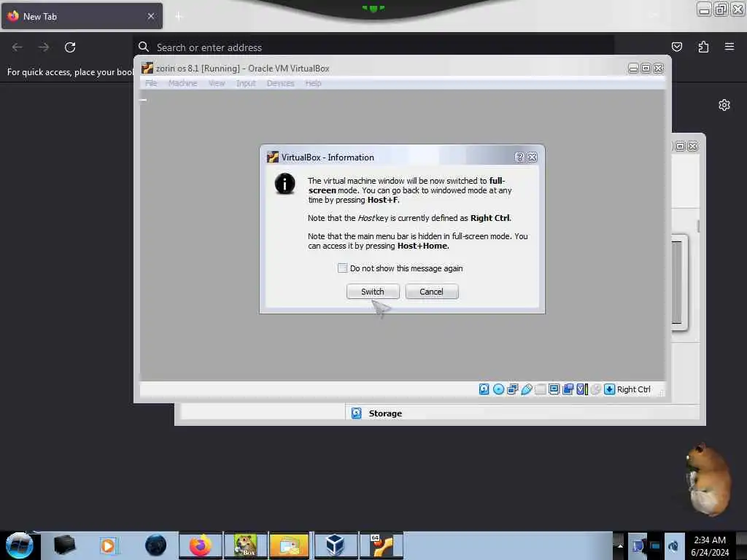The height and width of the screenshot is (560, 747).
Task: Switch to Firefox in the taskbar
Action: [x=200, y=545]
